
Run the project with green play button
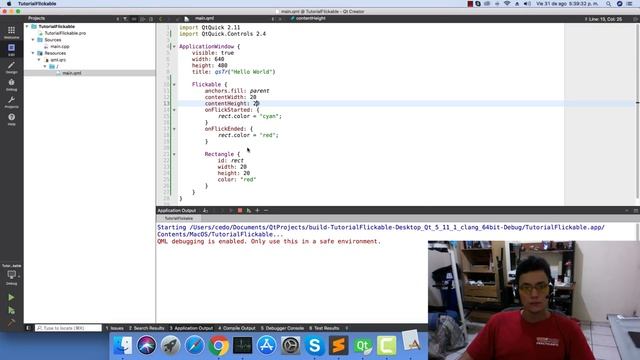(x=11, y=298)
